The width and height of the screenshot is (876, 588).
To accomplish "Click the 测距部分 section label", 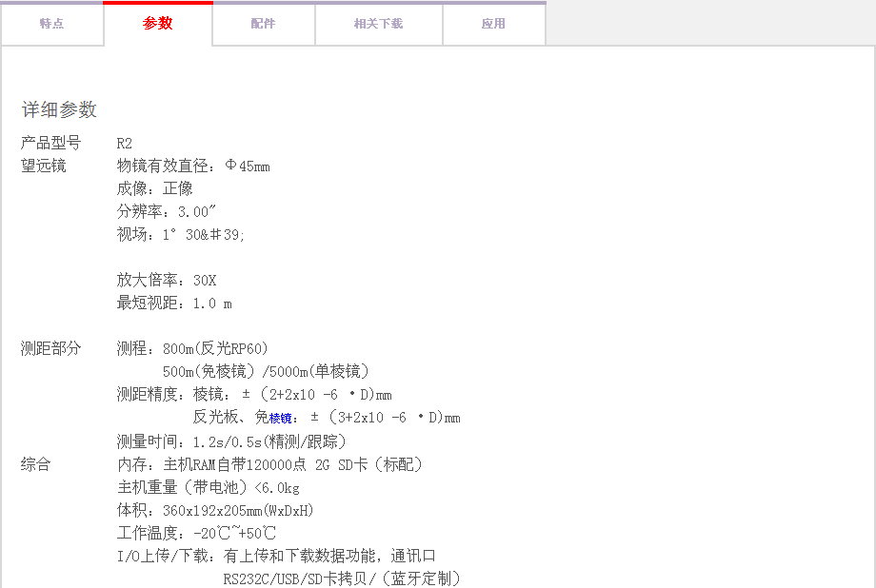I will click(51, 348).
